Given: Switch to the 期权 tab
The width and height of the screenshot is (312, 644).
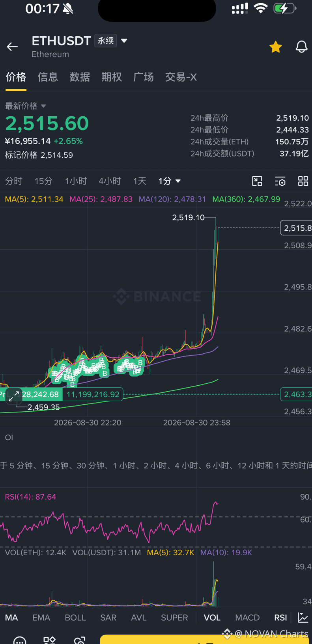Looking at the screenshot, I should [x=112, y=77].
